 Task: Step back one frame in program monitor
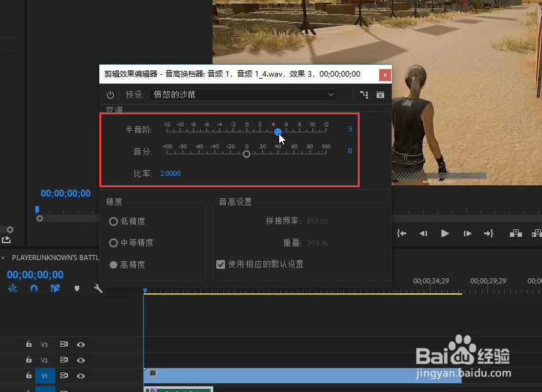[x=423, y=234]
